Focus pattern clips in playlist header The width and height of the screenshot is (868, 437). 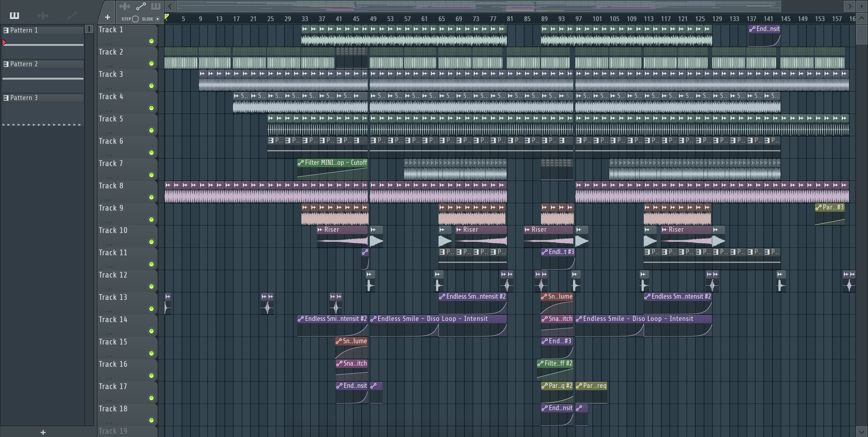click(156, 6)
